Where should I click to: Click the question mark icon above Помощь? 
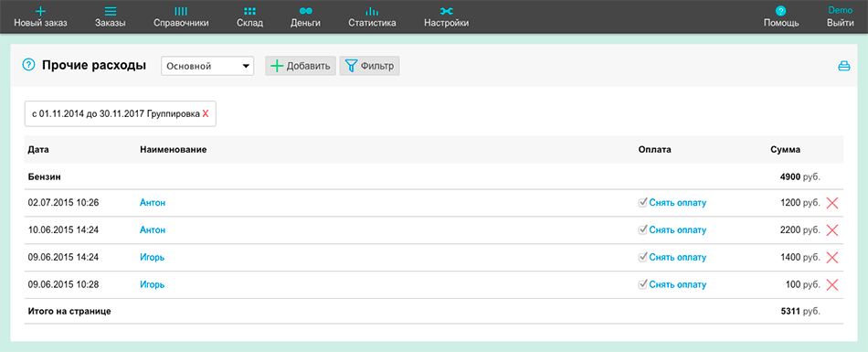pyautogui.click(x=780, y=11)
